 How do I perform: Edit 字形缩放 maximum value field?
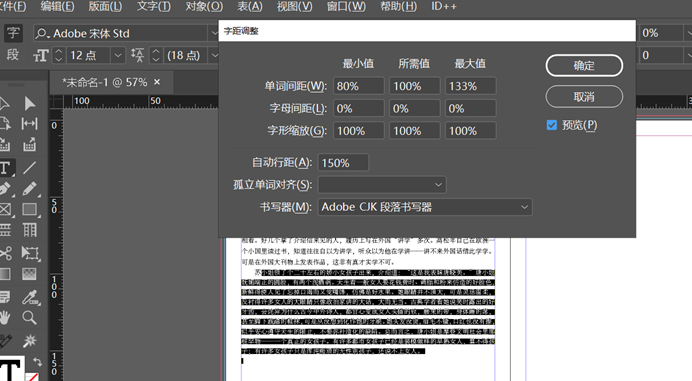[470, 131]
